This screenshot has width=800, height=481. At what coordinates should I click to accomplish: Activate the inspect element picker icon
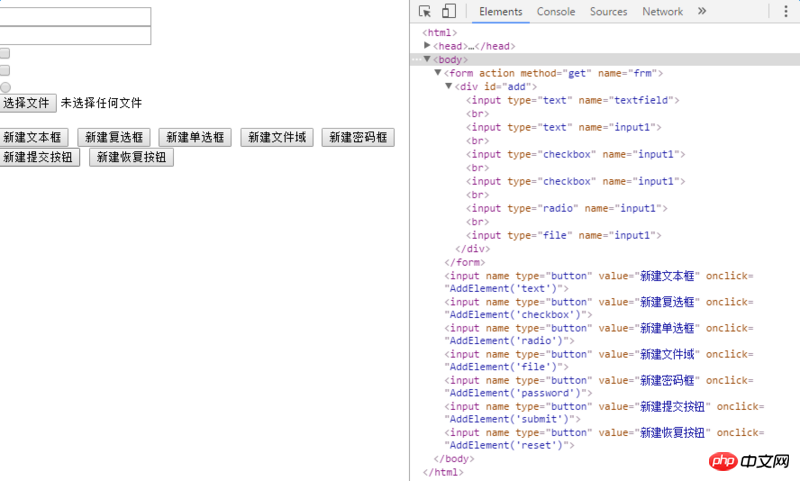[x=425, y=12]
